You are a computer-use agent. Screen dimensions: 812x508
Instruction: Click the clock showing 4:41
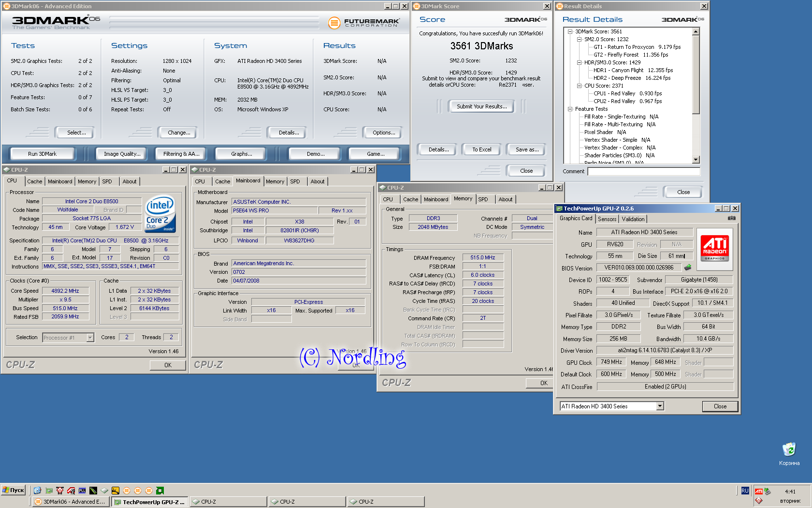coord(790,492)
